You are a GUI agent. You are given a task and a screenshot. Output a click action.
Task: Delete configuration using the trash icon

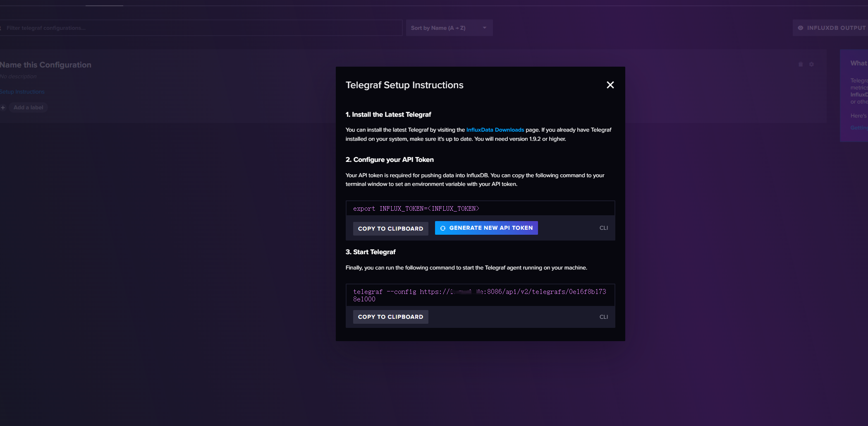[800, 64]
